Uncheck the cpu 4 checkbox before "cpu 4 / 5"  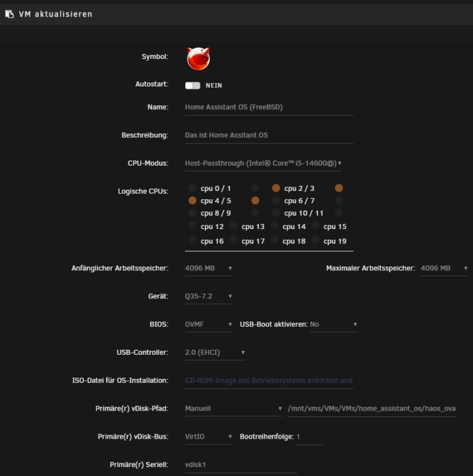(x=192, y=201)
